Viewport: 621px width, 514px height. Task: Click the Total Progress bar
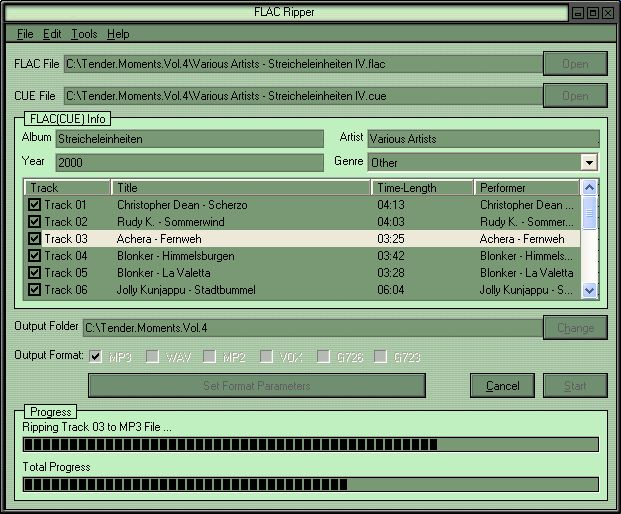coord(310,484)
